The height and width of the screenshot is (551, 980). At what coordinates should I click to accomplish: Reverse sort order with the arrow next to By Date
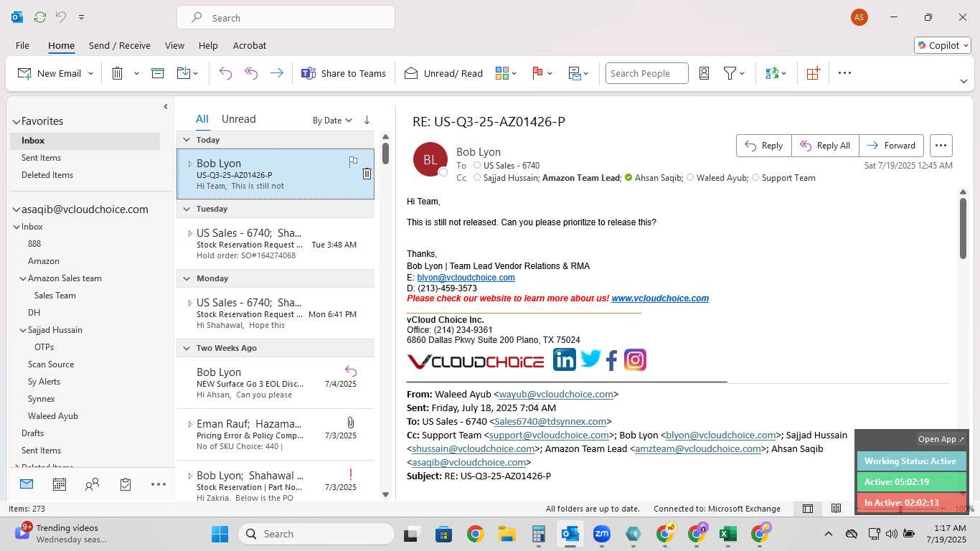(367, 120)
